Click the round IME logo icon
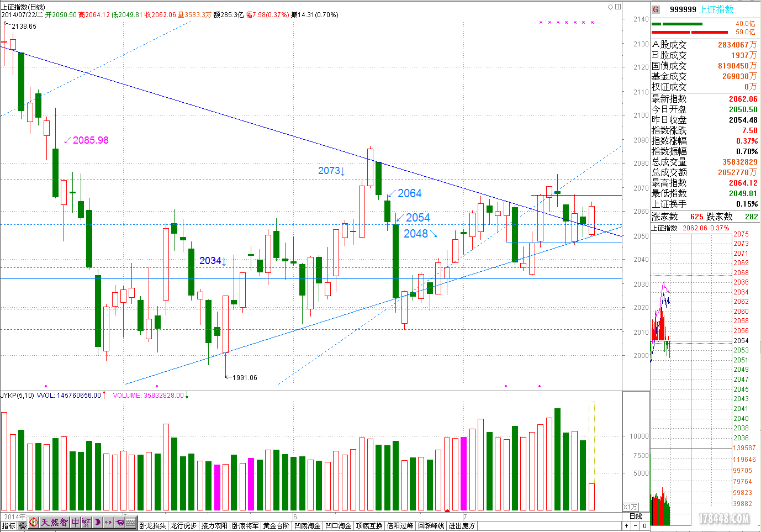This screenshot has height=532, width=761. tap(34, 522)
